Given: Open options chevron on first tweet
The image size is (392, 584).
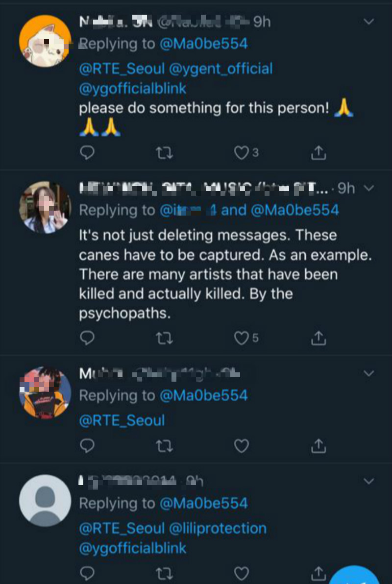Looking at the screenshot, I should (369, 22).
